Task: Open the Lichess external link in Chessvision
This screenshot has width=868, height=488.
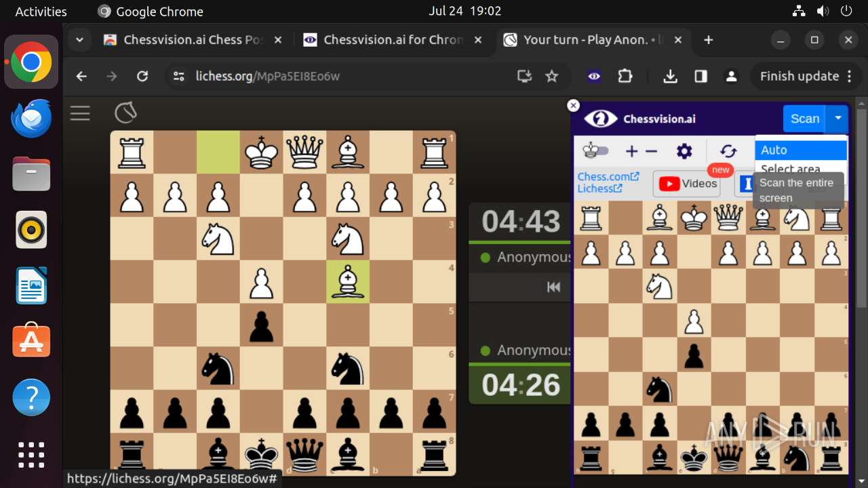Action: point(599,188)
